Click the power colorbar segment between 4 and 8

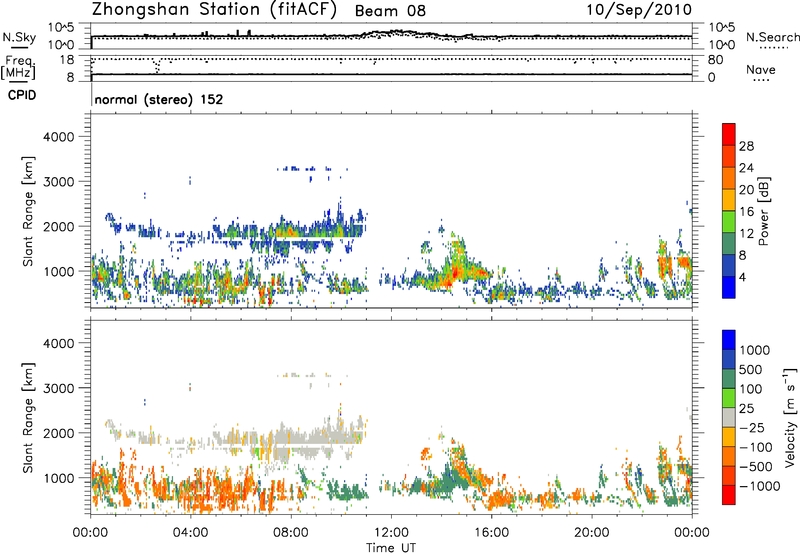pos(729,265)
